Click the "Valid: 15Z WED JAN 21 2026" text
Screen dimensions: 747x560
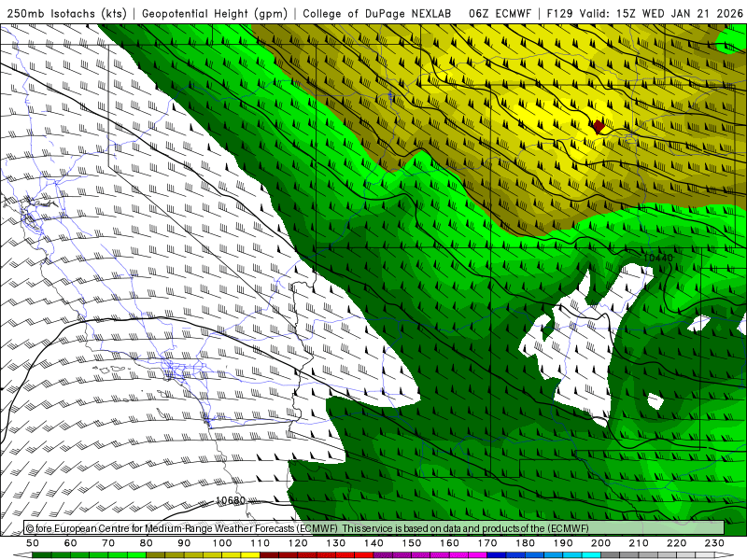[661, 14]
